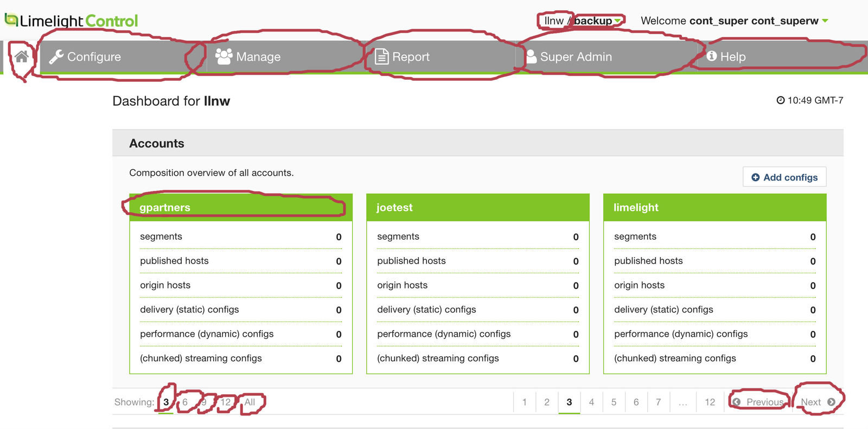Click the Configure wrench icon
Screen dimensions: 868x429
point(56,56)
